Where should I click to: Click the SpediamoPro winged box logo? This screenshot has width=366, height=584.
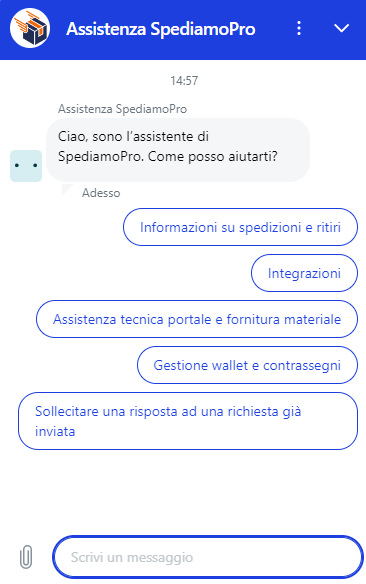(30, 28)
